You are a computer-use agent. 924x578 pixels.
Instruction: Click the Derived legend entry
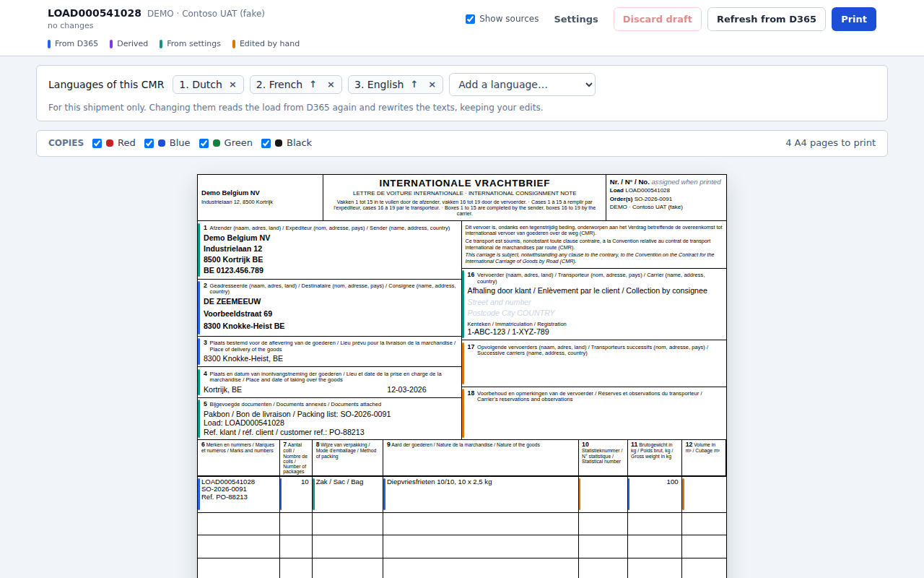(x=129, y=43)
